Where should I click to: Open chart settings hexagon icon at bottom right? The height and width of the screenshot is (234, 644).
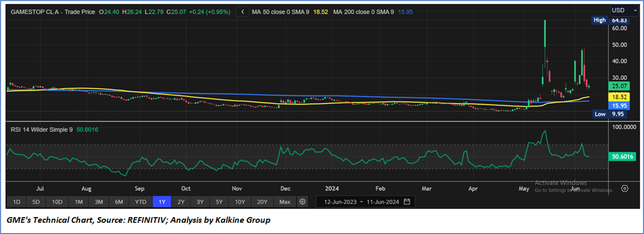(625, 188)
